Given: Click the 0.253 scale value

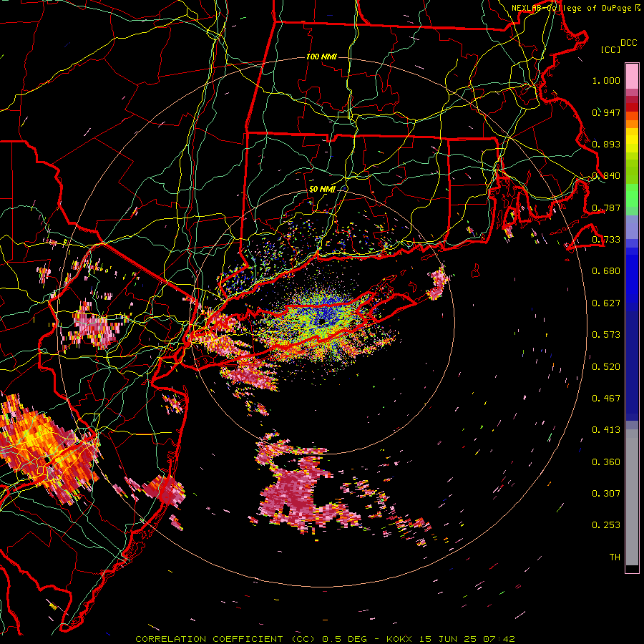Looking at the screenshot, I should pos(606,525).
